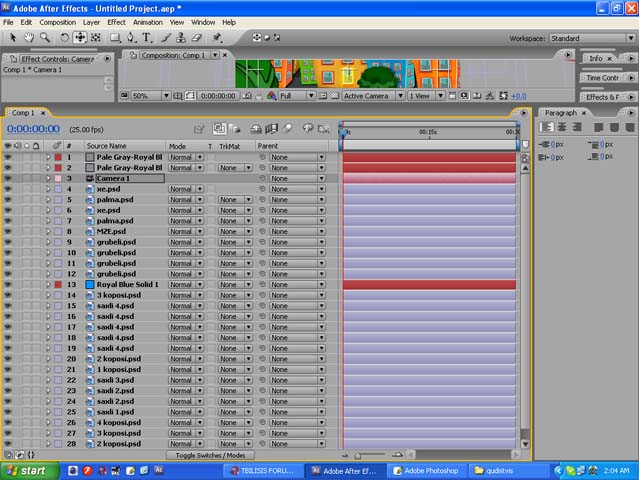Toggle the transparency grid icon
Screen dimensions: 640x480
[x=335, y=96]
